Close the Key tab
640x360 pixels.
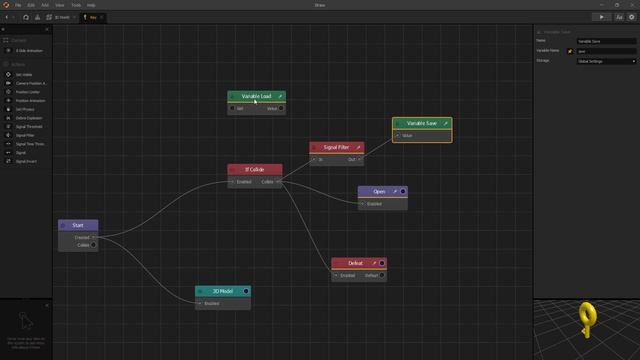click(x=102, y=17)
